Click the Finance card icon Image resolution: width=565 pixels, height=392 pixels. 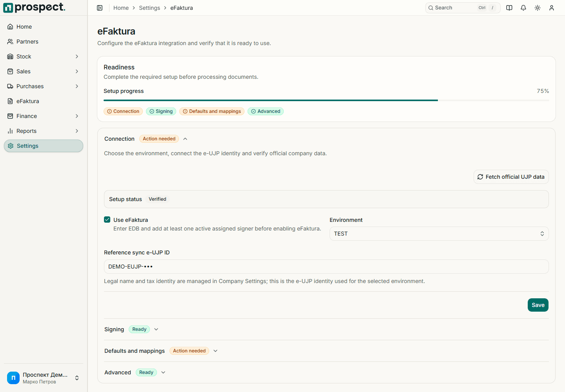point(10,116)
